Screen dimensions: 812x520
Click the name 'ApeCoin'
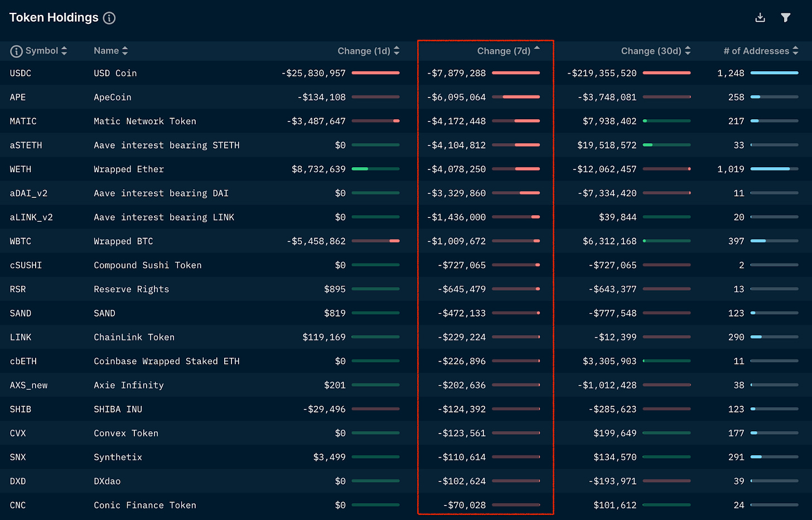click(x=113, y=97)
